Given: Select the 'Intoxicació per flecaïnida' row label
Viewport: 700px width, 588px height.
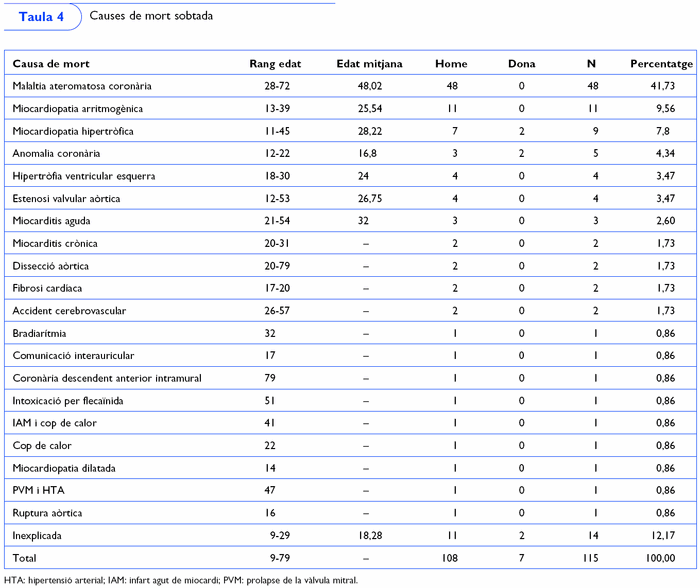Looking at the screenshot, I should (x=70, y=400).
